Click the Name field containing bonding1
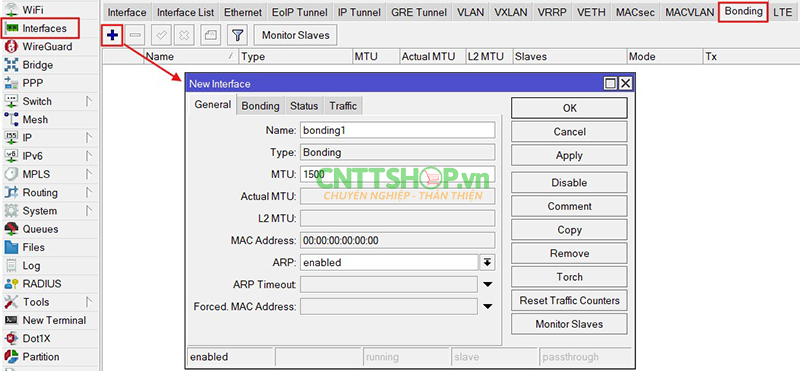The image size is (800, 371). [x=397, y=130]
